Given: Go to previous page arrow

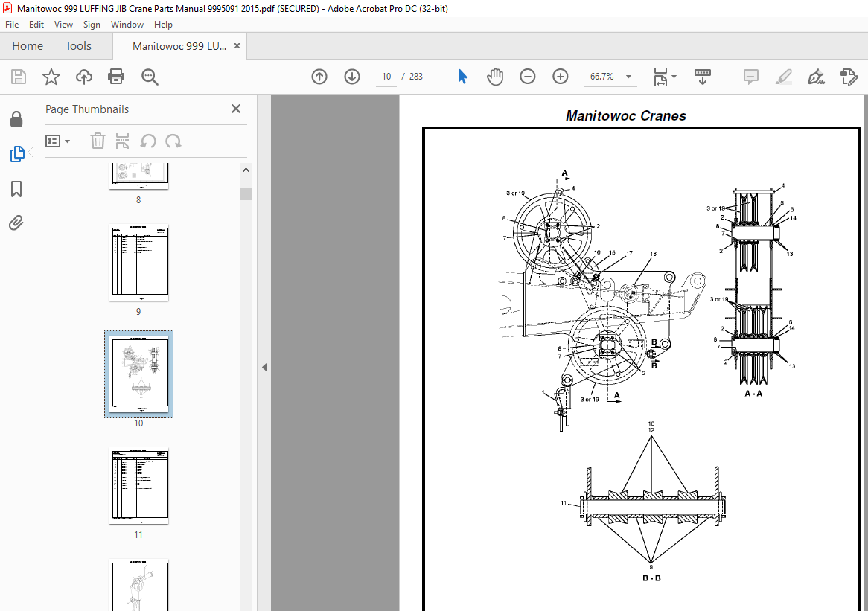Looking at the screenshot, I should [x=319, y=77].
